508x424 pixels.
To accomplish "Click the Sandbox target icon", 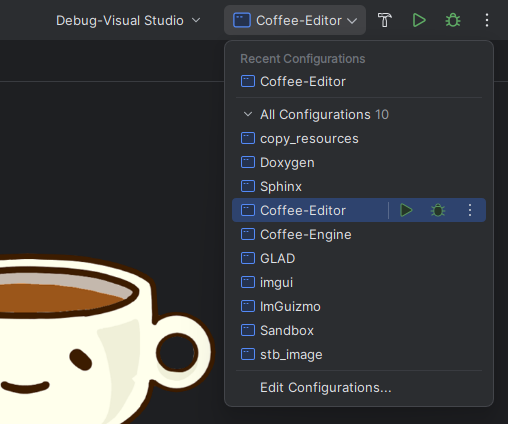I will click(x=248, y=330).
